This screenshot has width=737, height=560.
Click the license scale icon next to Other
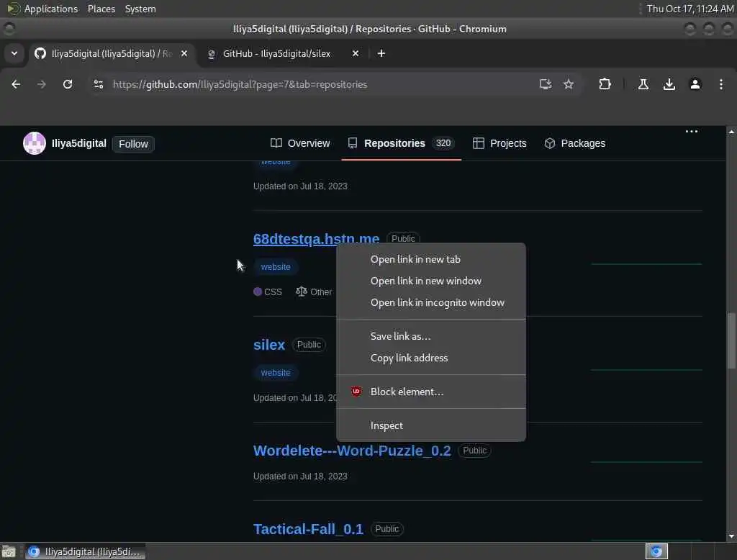(x=302, y=292)
